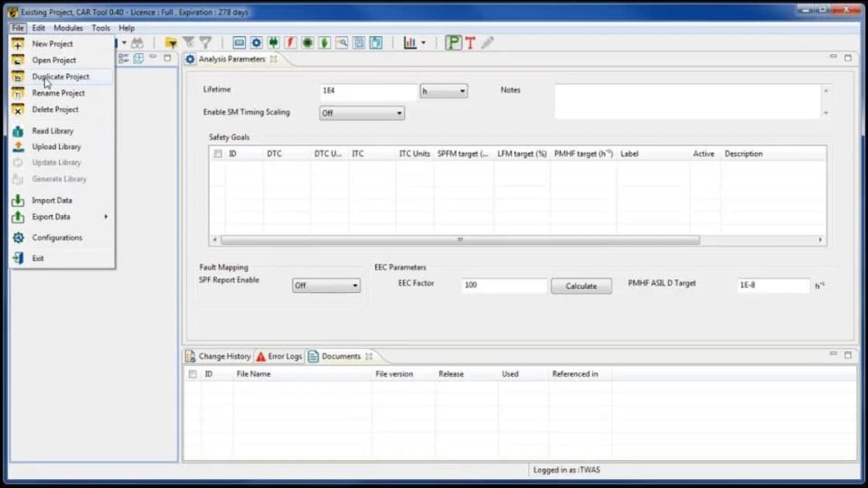The width and height of the screenshot is (868, 488).
Task: Click the binoculars search icon in toolbar
Action: tap(137, 42)
